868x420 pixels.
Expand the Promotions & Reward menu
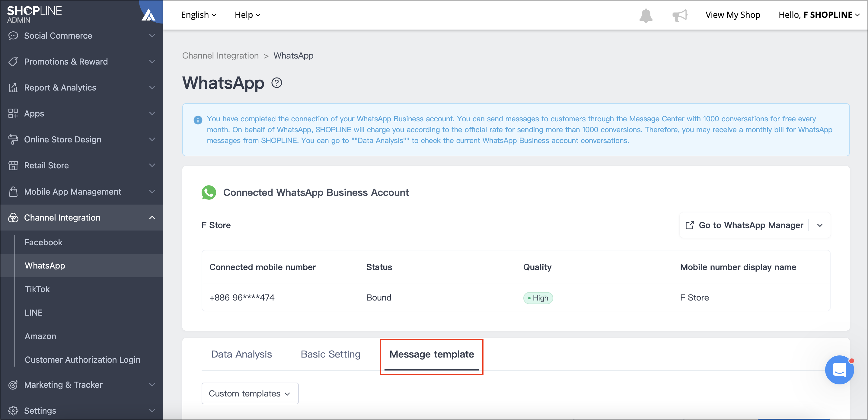click(152, 62)
